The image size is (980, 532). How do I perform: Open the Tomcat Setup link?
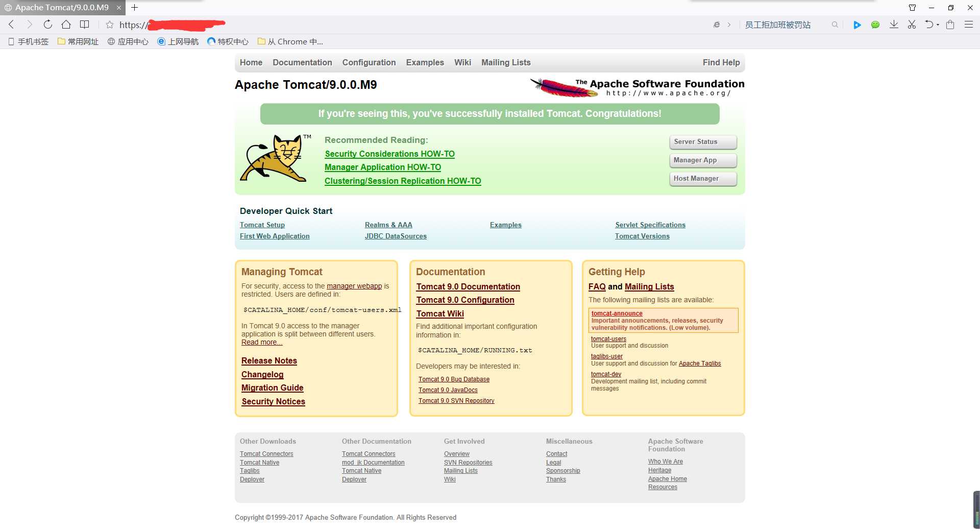262,225
